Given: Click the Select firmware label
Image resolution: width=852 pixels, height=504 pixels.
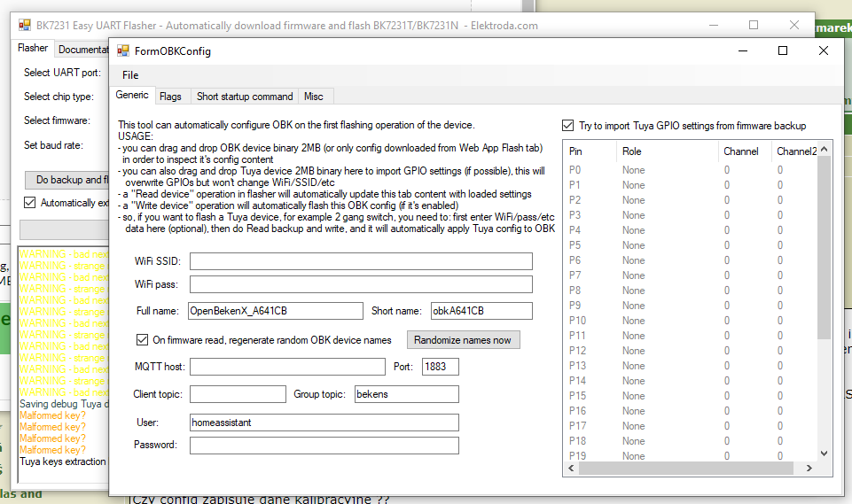Looking at the screenshot, I should [x=57, y=120].
